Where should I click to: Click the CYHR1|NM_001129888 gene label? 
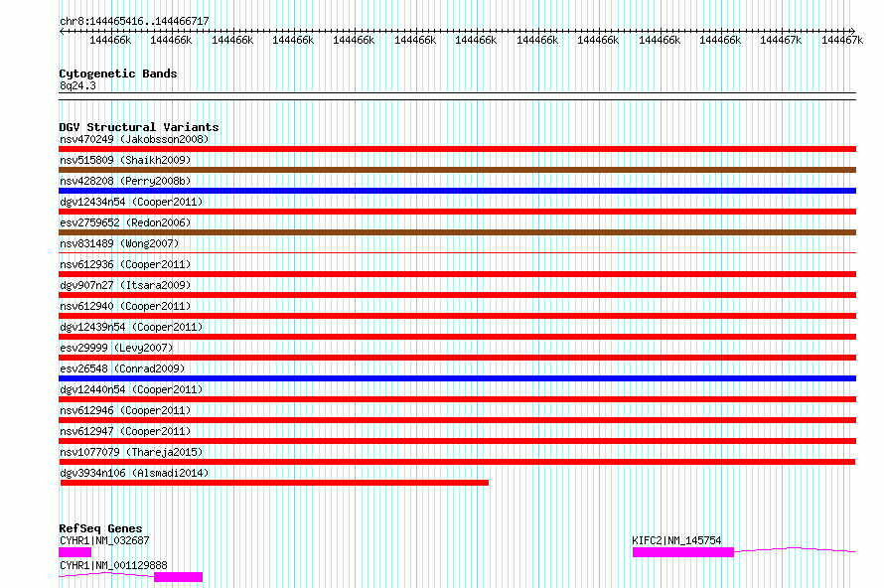pyautogui.click(x=113, y=565)
